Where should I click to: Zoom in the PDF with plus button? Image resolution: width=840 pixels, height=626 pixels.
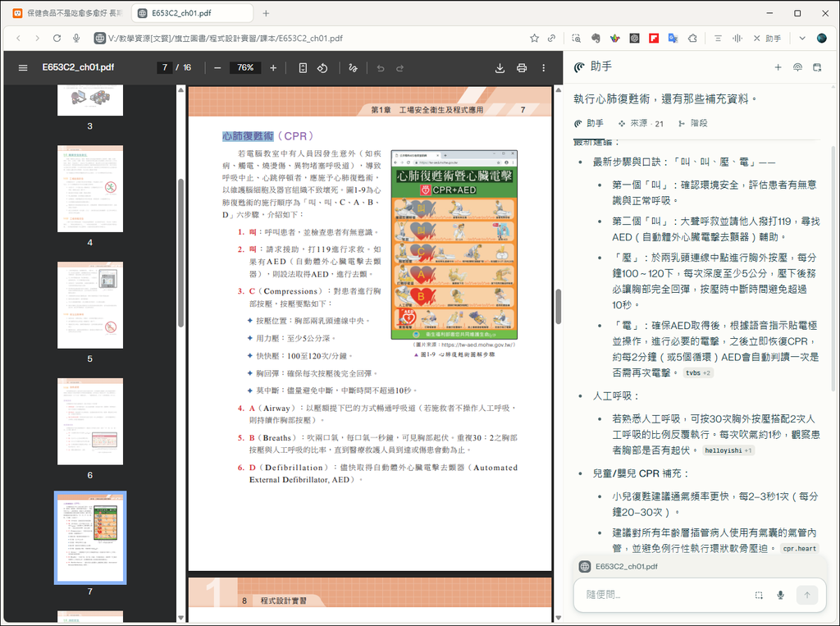(273, 68)
